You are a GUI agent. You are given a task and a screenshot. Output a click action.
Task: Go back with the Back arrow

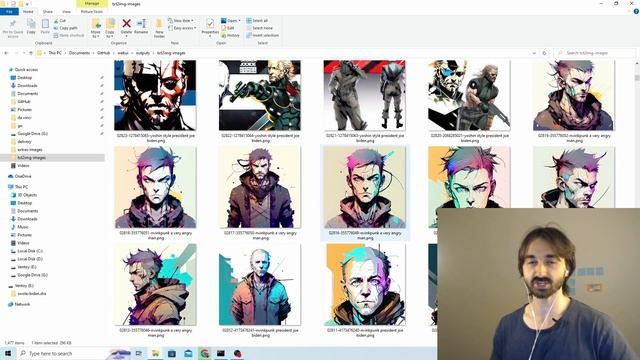point(6,53)
